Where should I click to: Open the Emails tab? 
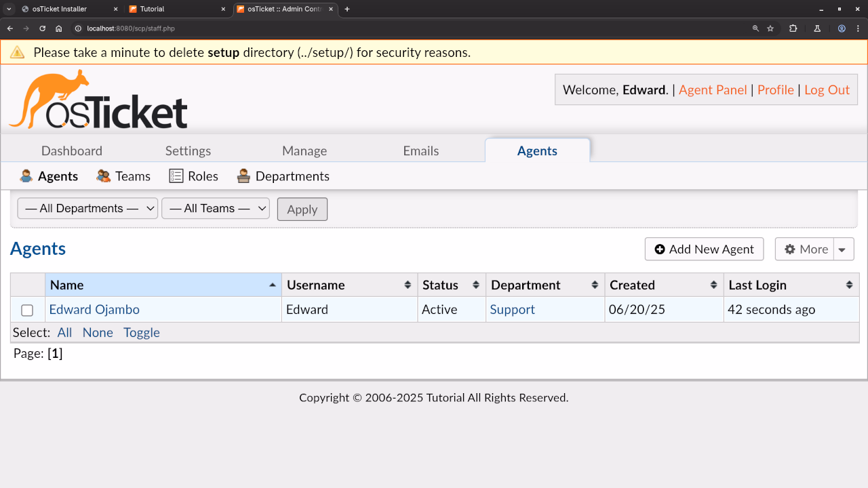pos(421,150)
